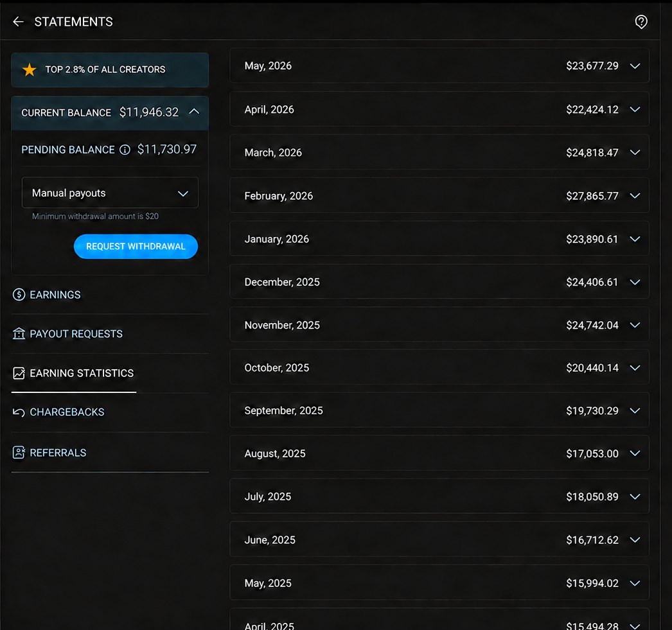
Task: Open help with the question mark icon
Action: (641, 22)
